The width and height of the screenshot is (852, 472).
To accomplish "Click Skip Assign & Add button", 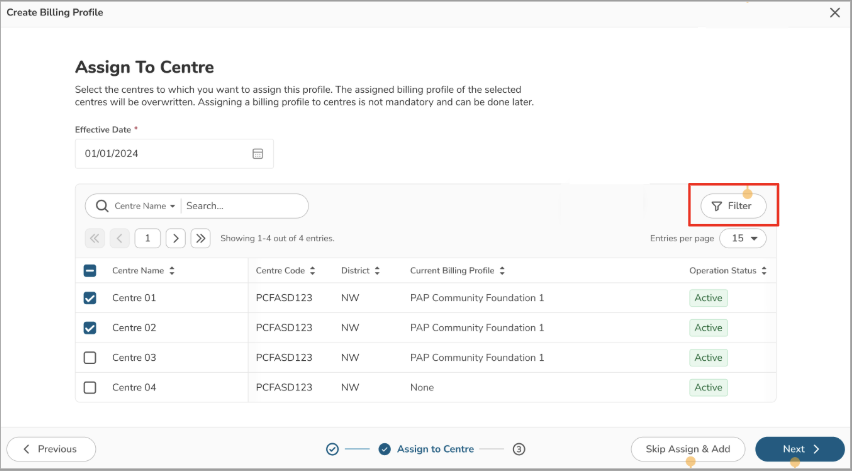I will 688,449.
